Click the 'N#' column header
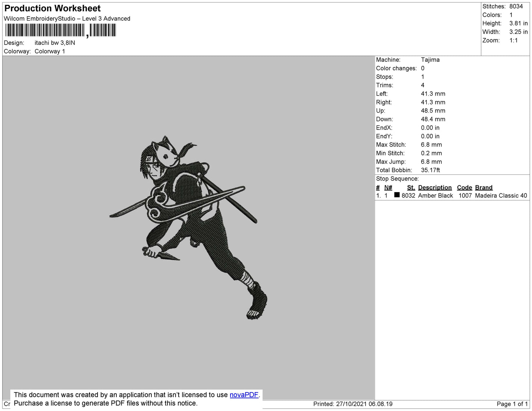Viewport: 532px width, 411px height. 388,188
